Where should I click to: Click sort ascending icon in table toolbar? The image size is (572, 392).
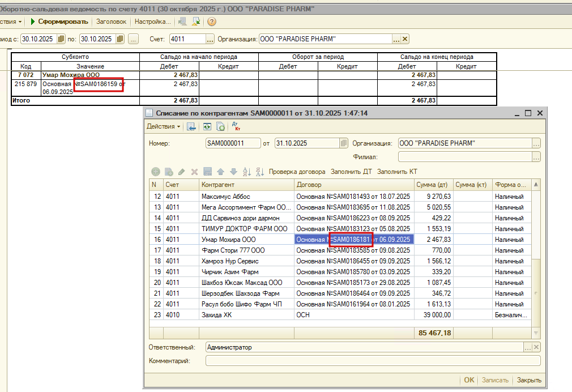pyautogui.click(x=246, y=172)
